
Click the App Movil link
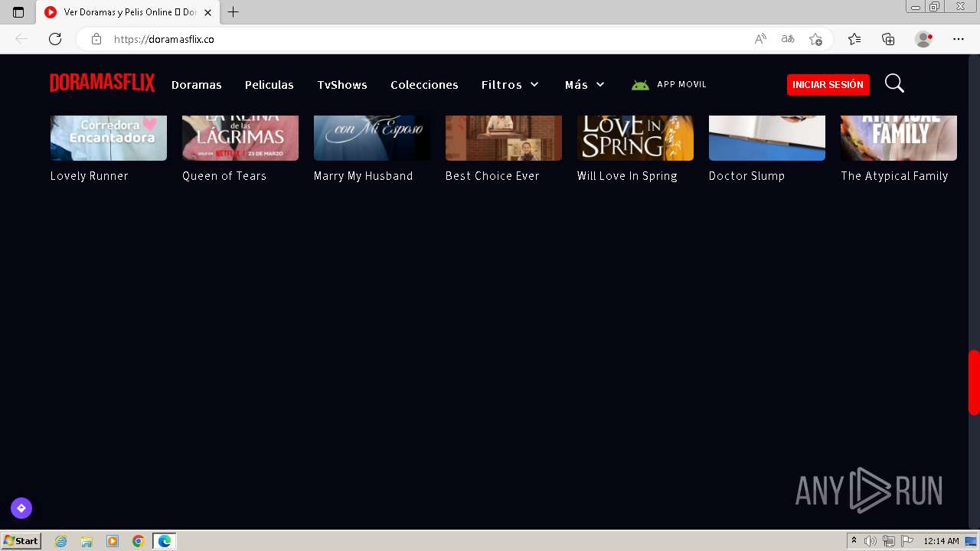click(x=681, y=85)
